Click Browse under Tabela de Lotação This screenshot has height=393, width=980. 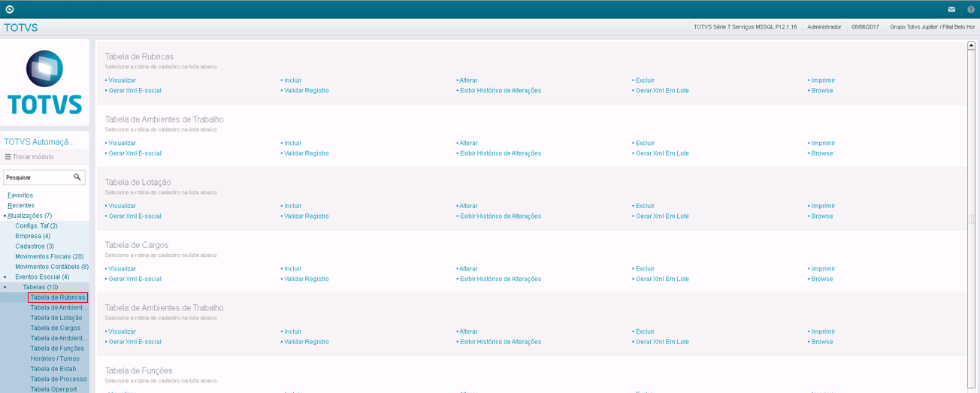pos(822,216)
